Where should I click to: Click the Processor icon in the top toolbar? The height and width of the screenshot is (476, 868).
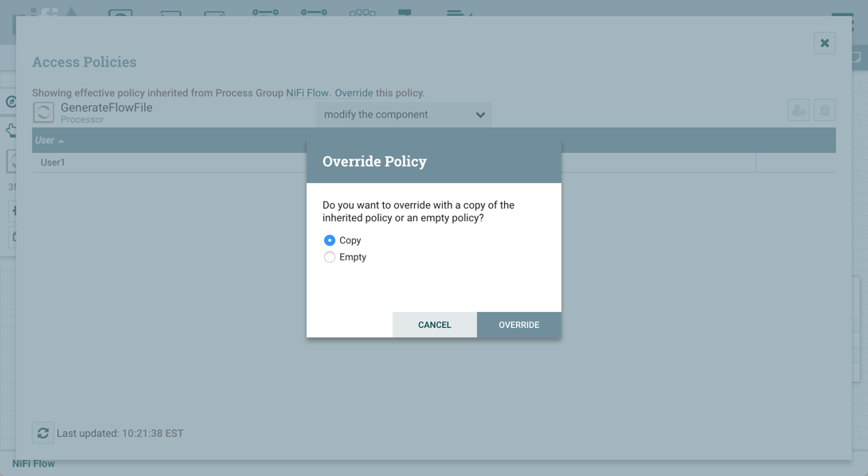pos(120,12)
